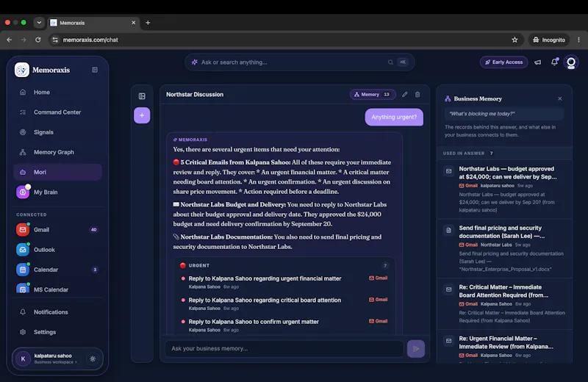Open Notifications from sidebar
This screenshot has height=382, width=588.
[57, 312]
